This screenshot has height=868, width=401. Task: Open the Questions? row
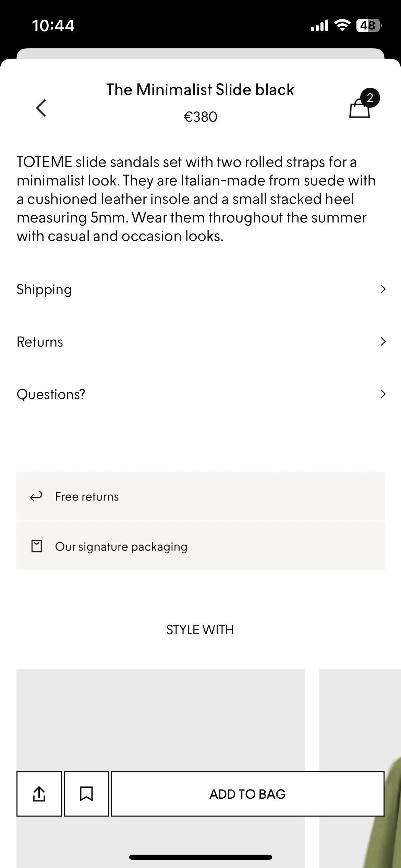point(200,394)
